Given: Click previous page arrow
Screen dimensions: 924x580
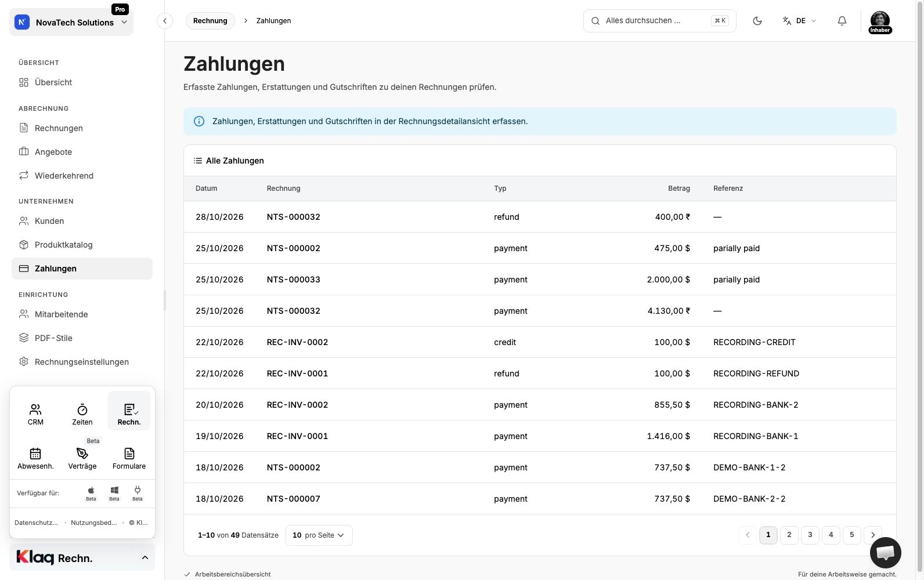Looking at the screenshot, I should pos(747,535).
